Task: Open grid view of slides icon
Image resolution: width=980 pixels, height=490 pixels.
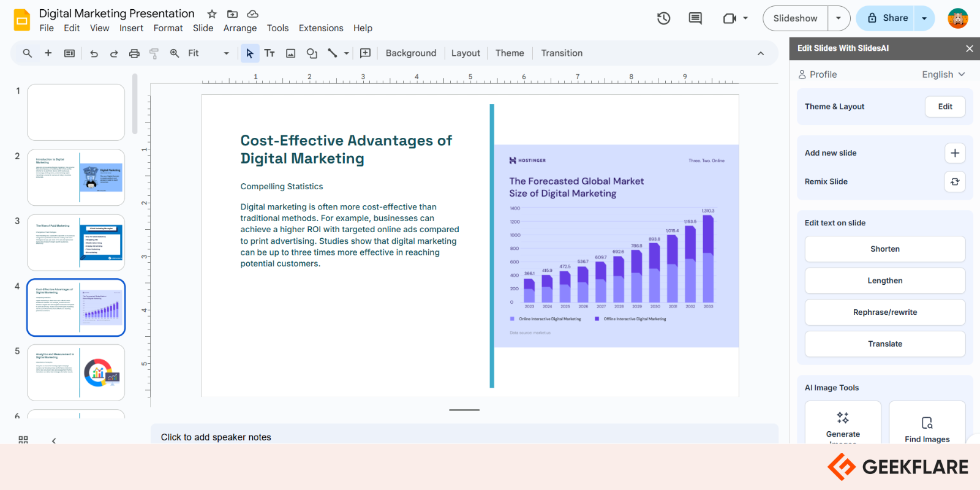Action: click(23, 440)
